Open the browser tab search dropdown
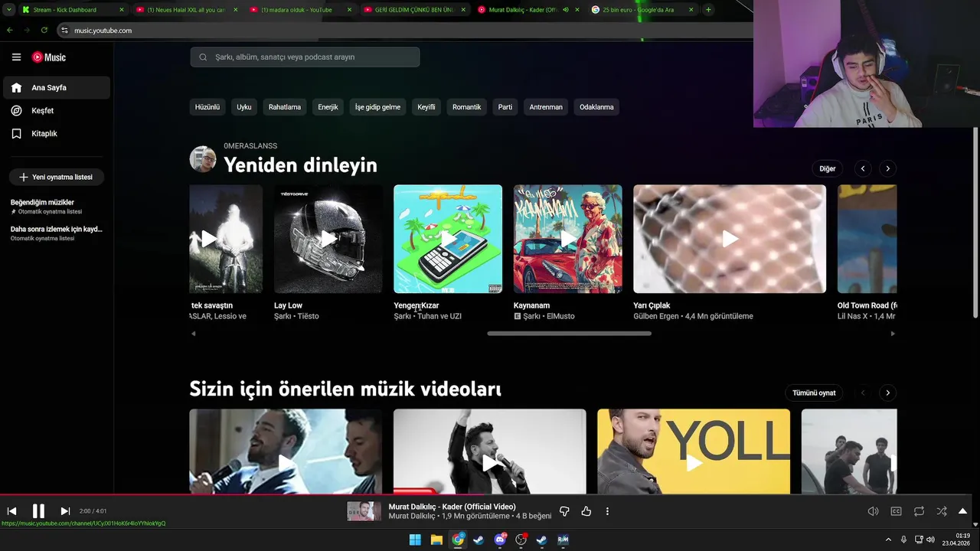 pos(8,10)
